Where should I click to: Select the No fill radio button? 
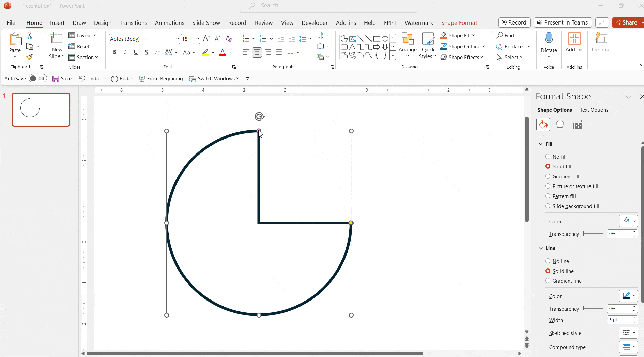(x=548, y=156)
